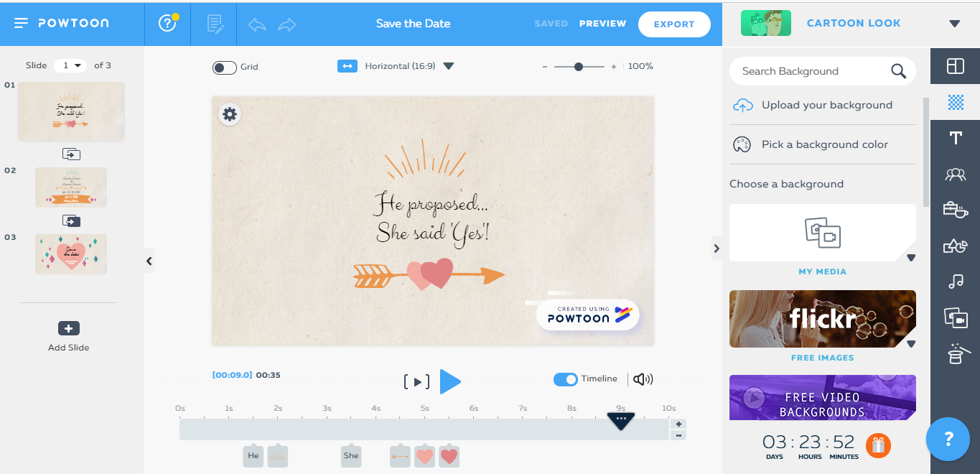Screen dimensions: 980x474
Task: Add transition between slides 1 and 2
Action: 71,154
